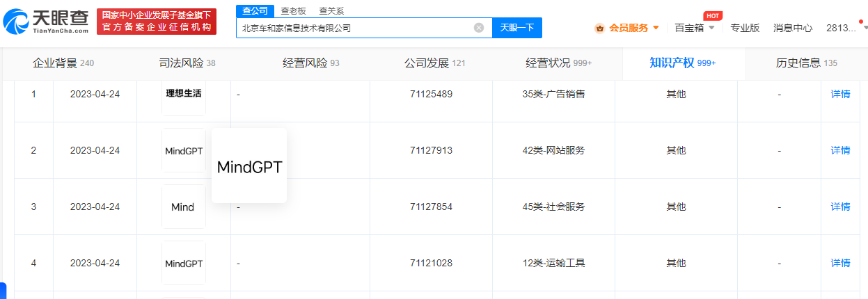Image resolution: width=868 pixels, height=299 pixels.
Task: Click the 其他 status in row 4
Action: [x=676, y=263]
